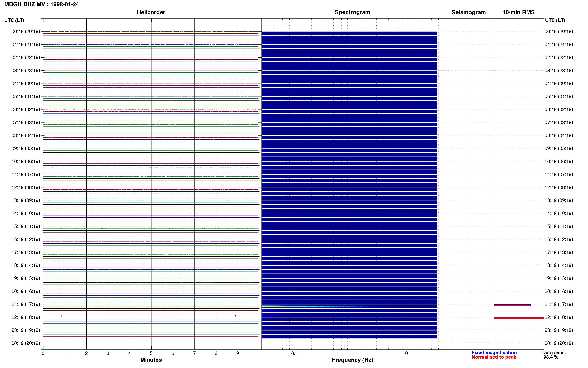Click right-side time label 23:19 (19:19)
588x368 pixels.
pos(559,330)
